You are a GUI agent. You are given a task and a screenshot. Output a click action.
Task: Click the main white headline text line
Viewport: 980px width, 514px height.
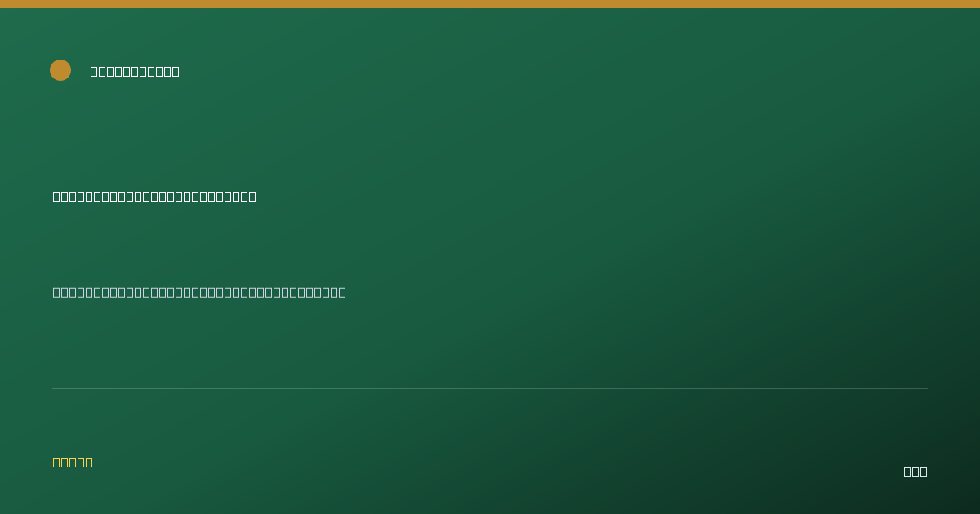[x=154, y=196]
